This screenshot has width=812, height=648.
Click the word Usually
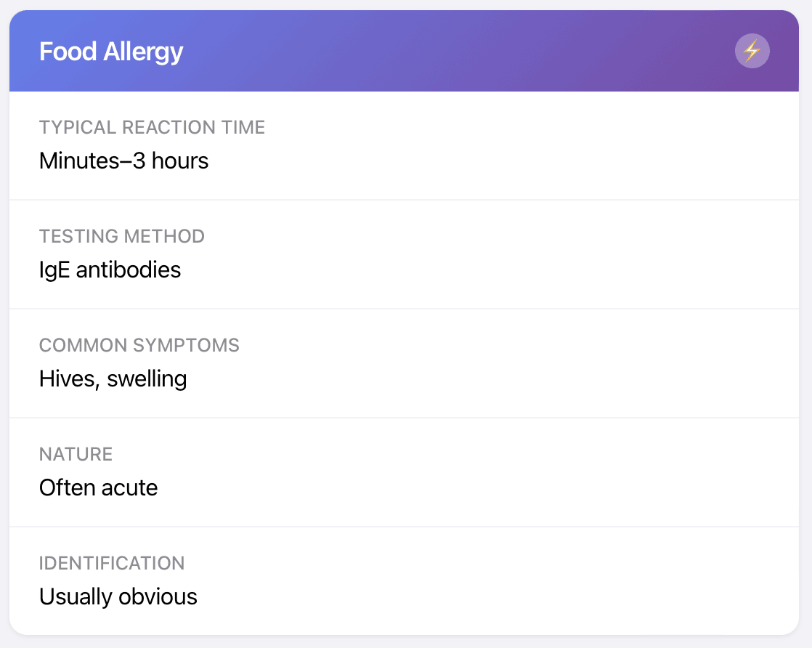click(x=75, y=596)
